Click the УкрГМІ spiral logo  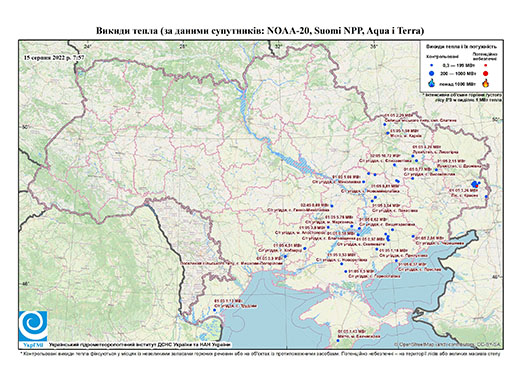click(x=33, y=326)
